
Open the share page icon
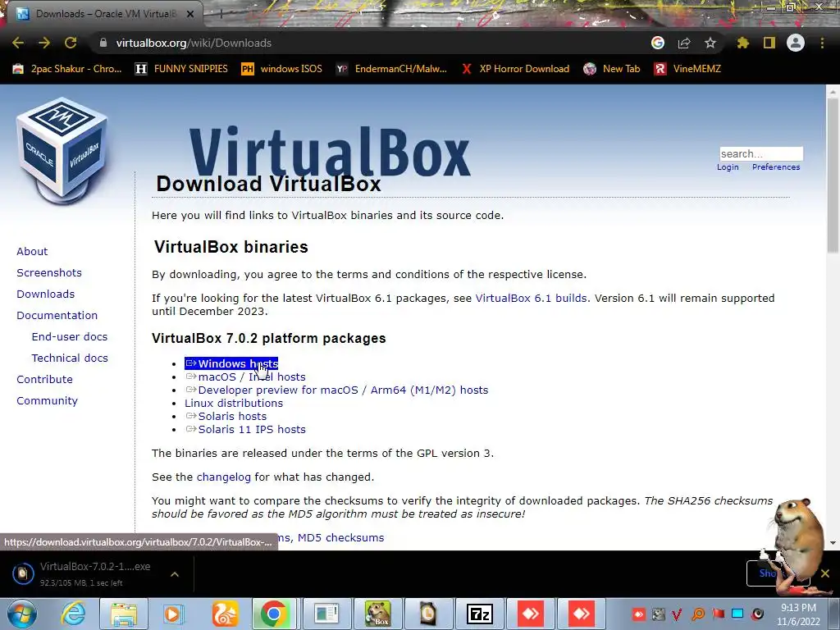pos(684,43)
